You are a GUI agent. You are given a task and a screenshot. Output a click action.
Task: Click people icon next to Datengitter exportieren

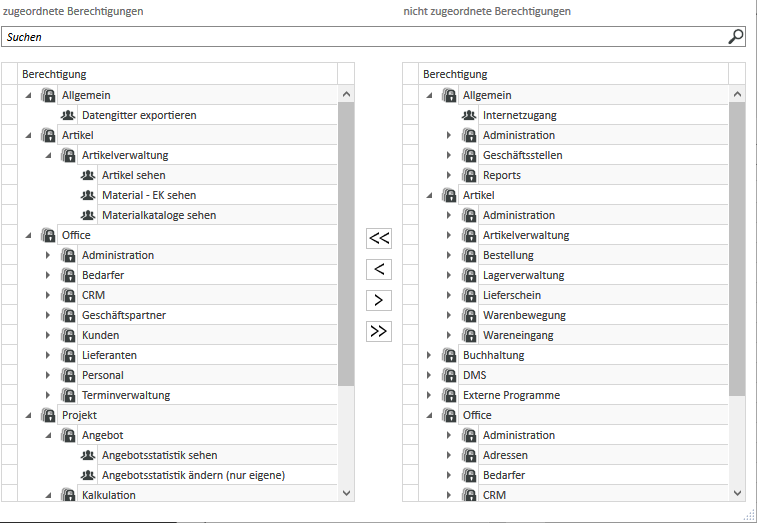pos(68,115)
